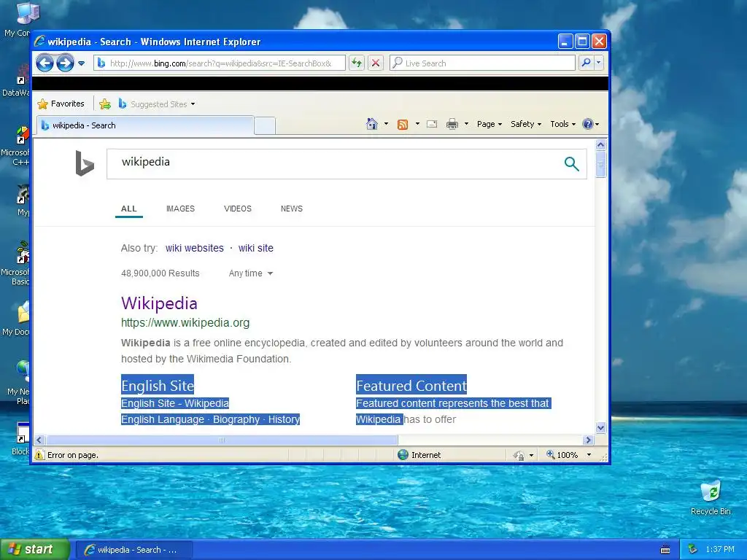
Task: Open the Page menu
Action: click(x=489, y=124)
